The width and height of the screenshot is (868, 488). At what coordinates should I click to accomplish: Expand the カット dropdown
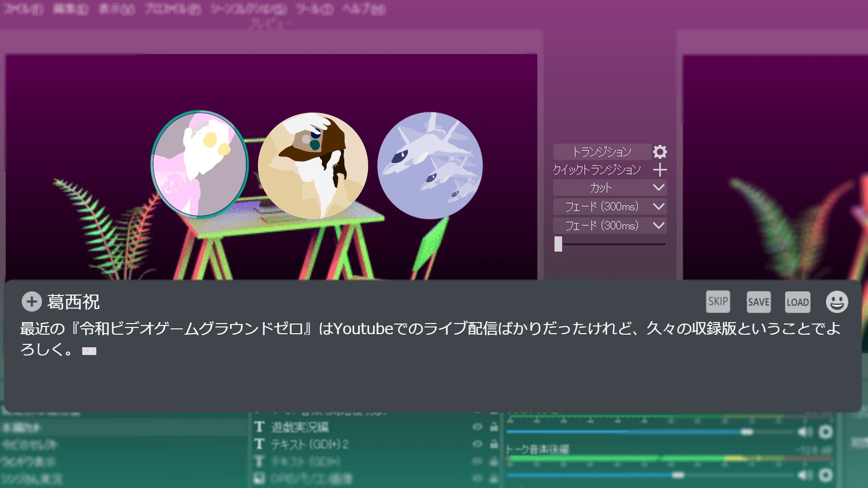(x=610, y=188)
